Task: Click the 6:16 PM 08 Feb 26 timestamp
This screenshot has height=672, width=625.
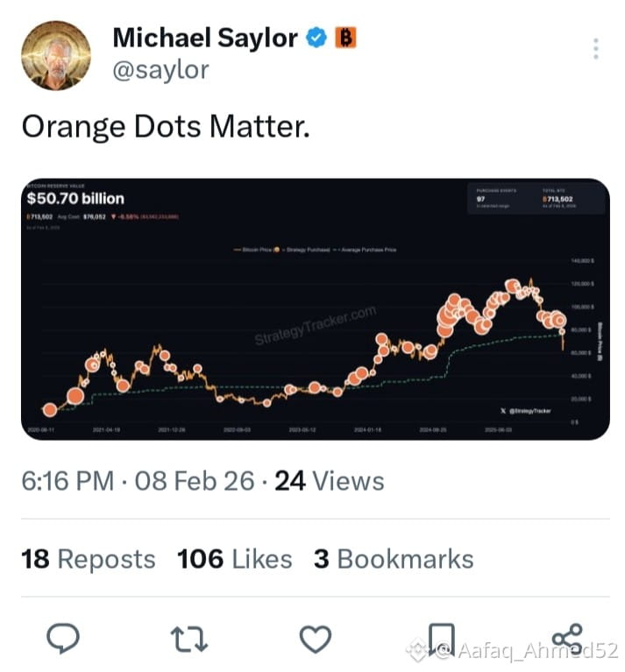Action: (x=138, y=480)
